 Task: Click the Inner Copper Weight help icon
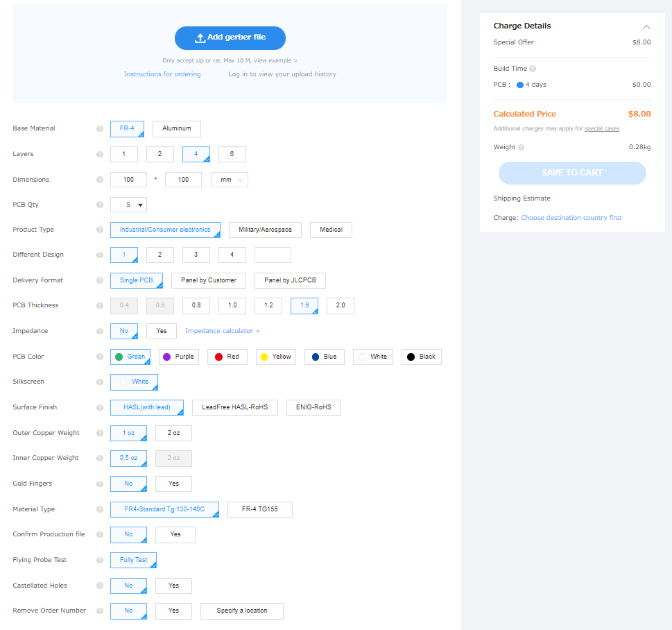coord(100,459)
